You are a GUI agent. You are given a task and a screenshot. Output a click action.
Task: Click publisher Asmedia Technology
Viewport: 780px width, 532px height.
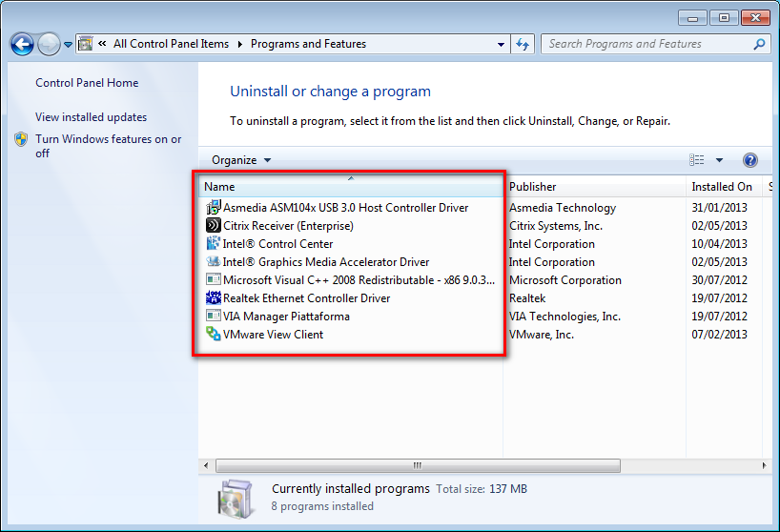coord(563,207)
